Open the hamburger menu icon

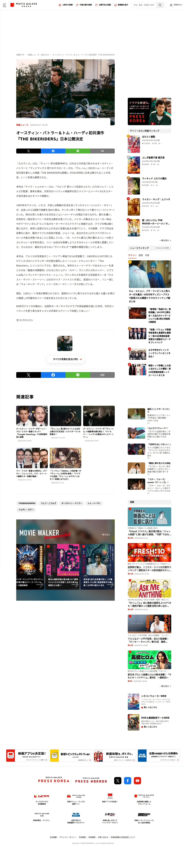tap(4, 5)
